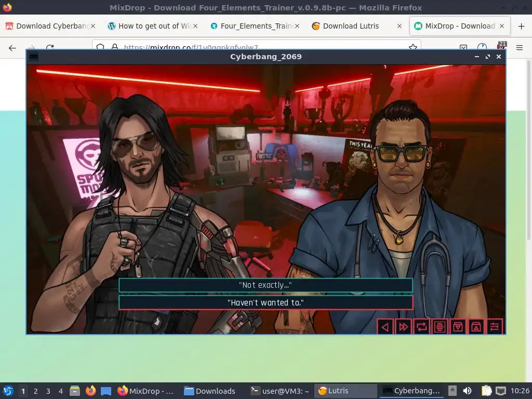Close the Four_Elements_Trainer tab
532x399 pixels.
[x=297, y=26]
